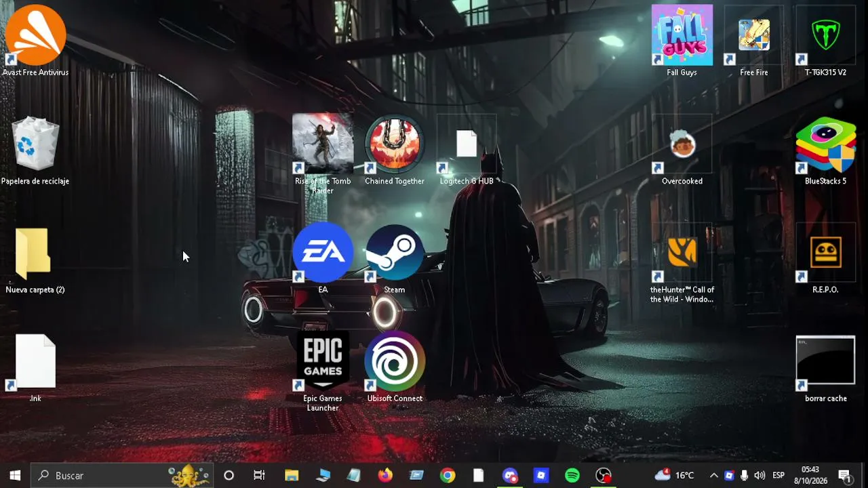868x488 pixels.
Task: Open the notification center
Action: coord(845,476)
